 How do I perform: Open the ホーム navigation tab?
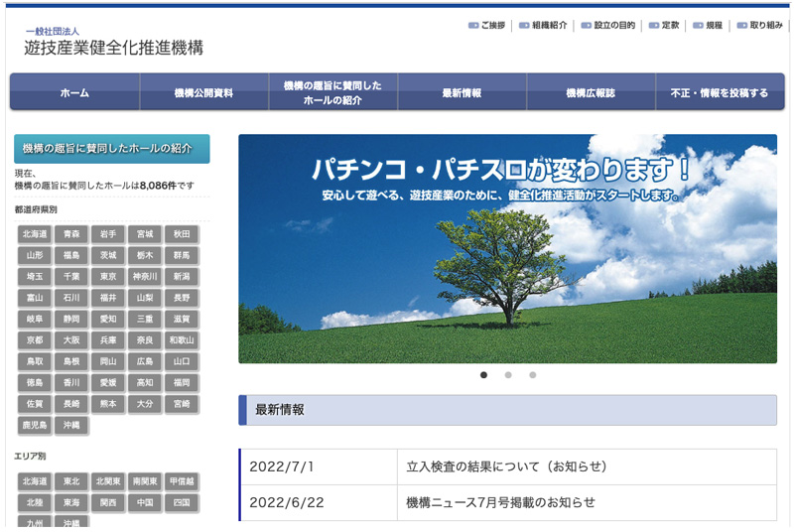(74, 93)
